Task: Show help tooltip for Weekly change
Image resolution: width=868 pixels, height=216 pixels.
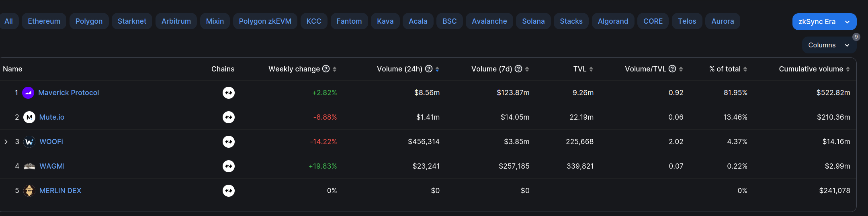Action: [326, 69]
